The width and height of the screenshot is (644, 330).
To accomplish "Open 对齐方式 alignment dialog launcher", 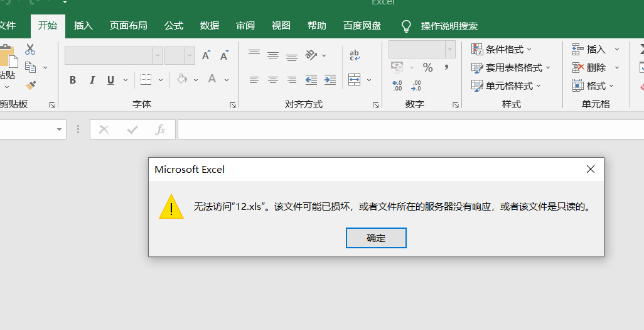I will (x=376, y=106).
